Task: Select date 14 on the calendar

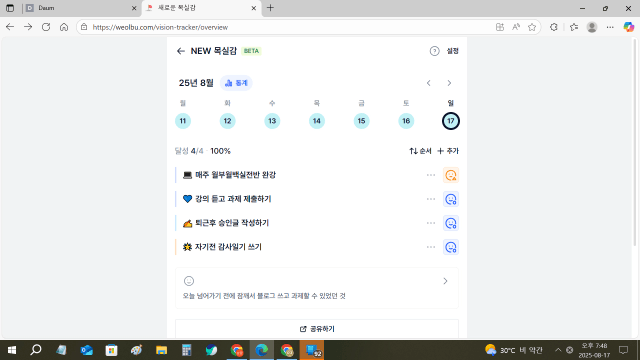Action: point(317,121)
